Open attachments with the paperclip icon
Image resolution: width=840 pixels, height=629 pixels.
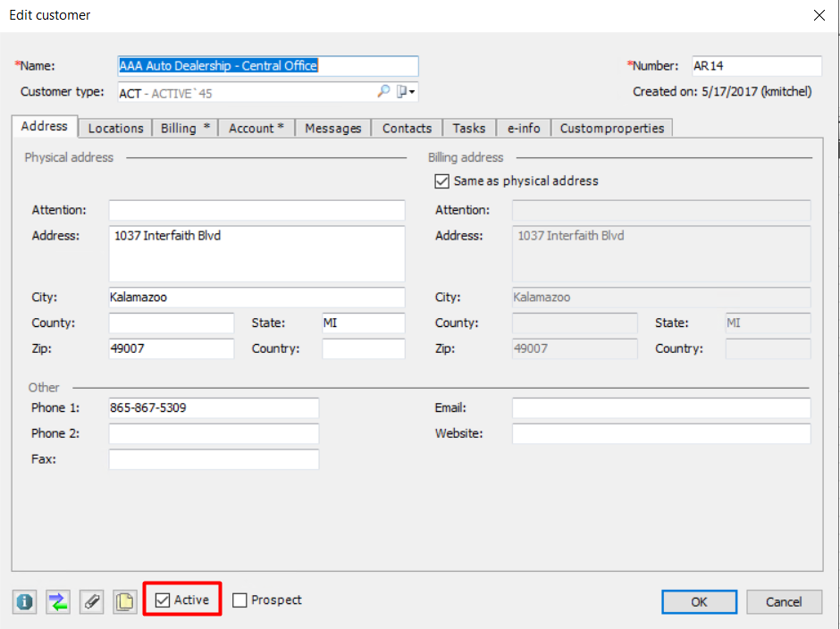coord(91,601)
